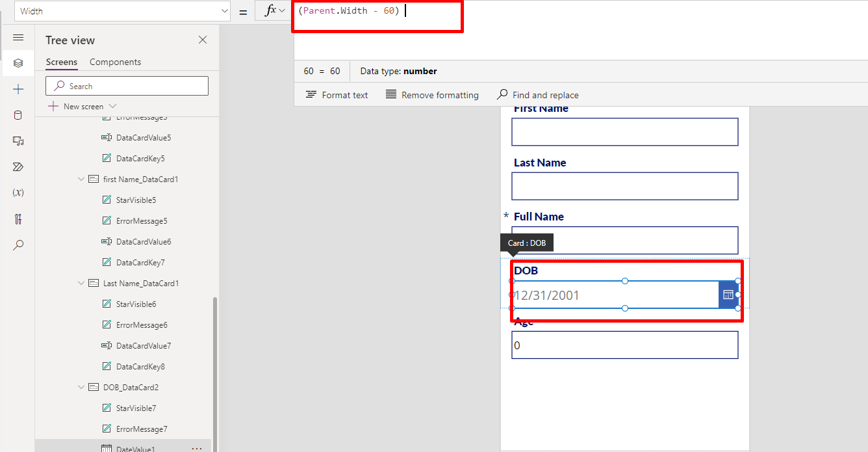Switch to the Components tab
868x452 pixels.
click(115, 62)
